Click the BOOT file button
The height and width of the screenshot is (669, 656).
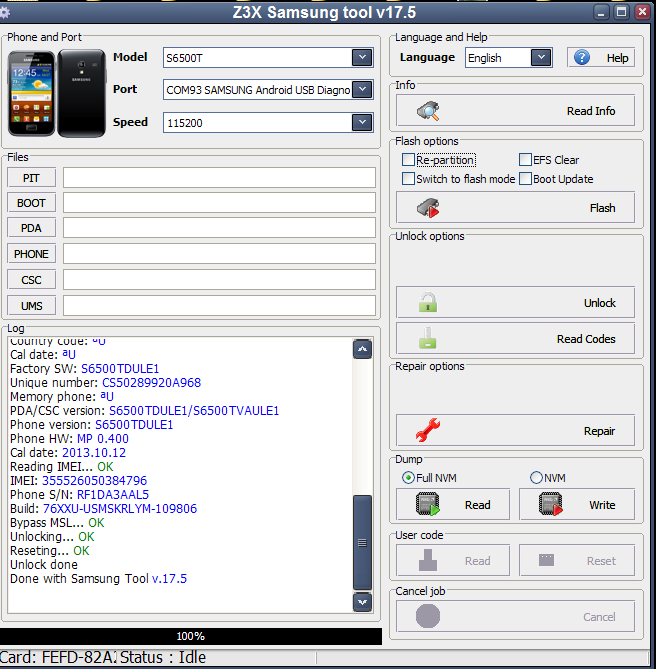(32, 203)
